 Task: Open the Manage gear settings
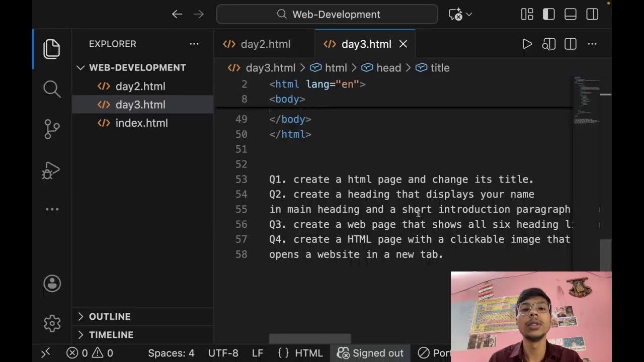tap(52, 323)
